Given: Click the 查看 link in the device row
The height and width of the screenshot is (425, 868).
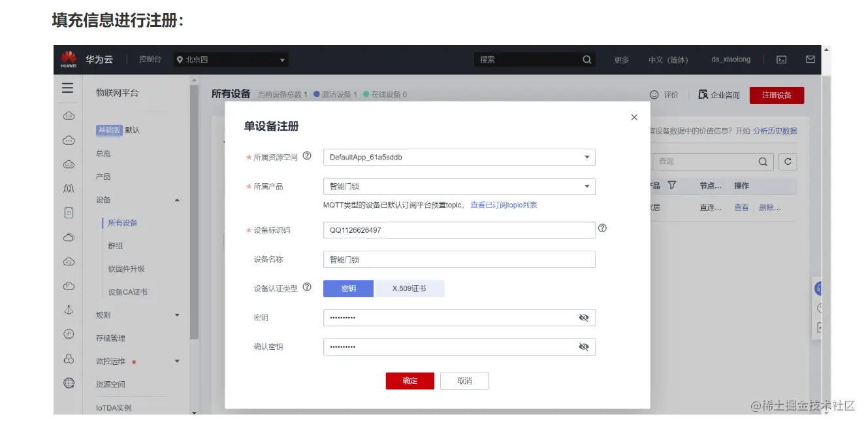Looking at the screenshot, I should tap(741, 207).
